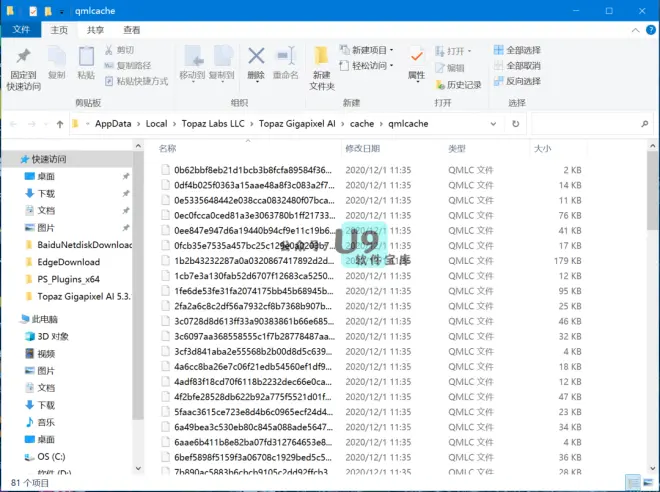Choose 粘贴快捷方式 paste shortcut
Image resolution: width=660 pixels, height=492 pixels.
(136, 81)
